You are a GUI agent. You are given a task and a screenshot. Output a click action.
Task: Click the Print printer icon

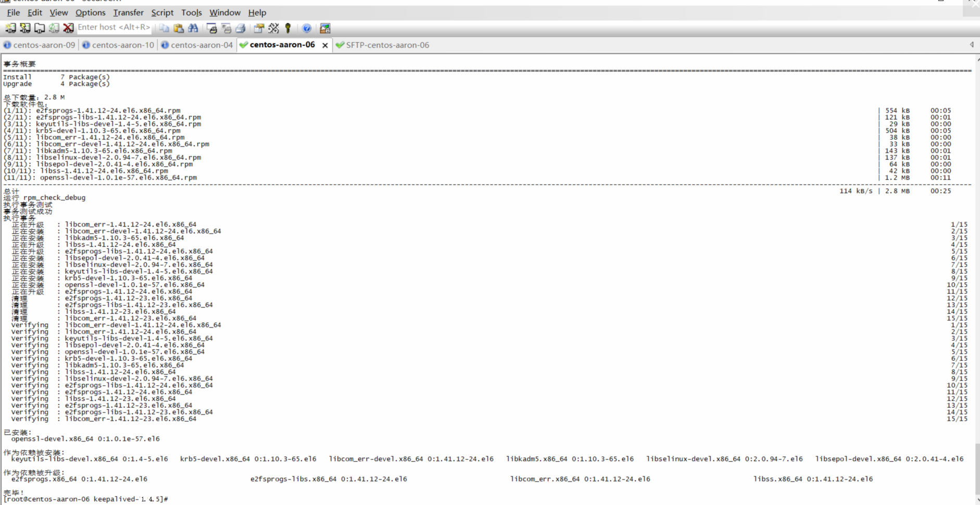[241, 28]
